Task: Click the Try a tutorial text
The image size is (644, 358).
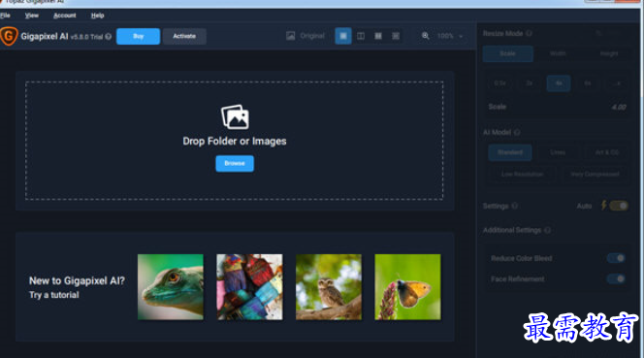Action: (x=53, y=295)
